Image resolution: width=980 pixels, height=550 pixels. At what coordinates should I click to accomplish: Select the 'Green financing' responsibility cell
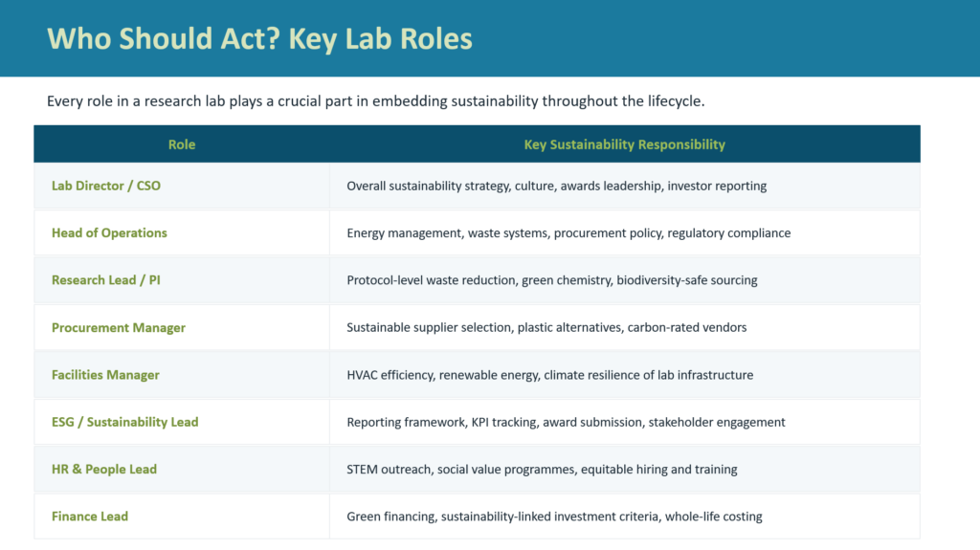click(624, 517)
